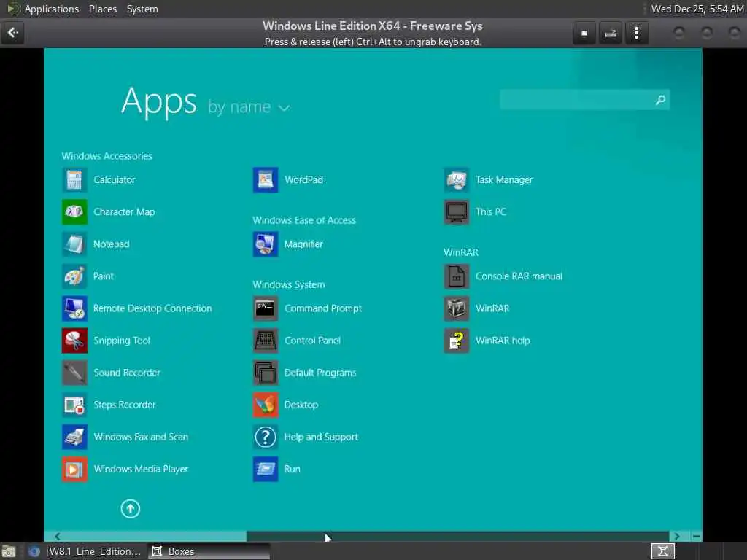
Task: Expand the 'by name' sort dropdown
Action: (x=249, y=108)
